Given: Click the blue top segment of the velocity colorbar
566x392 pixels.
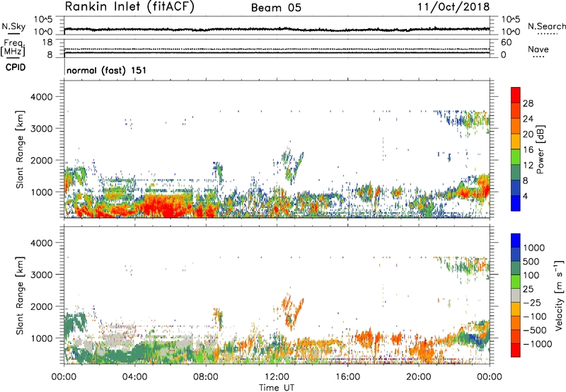Looking at the screenshot, I should click(x=516, y=241).
